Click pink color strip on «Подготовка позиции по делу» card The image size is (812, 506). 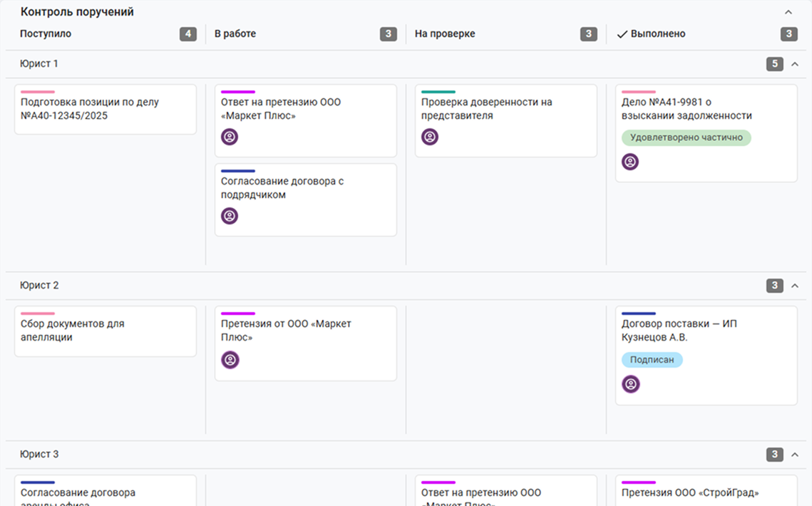point(38,92)
